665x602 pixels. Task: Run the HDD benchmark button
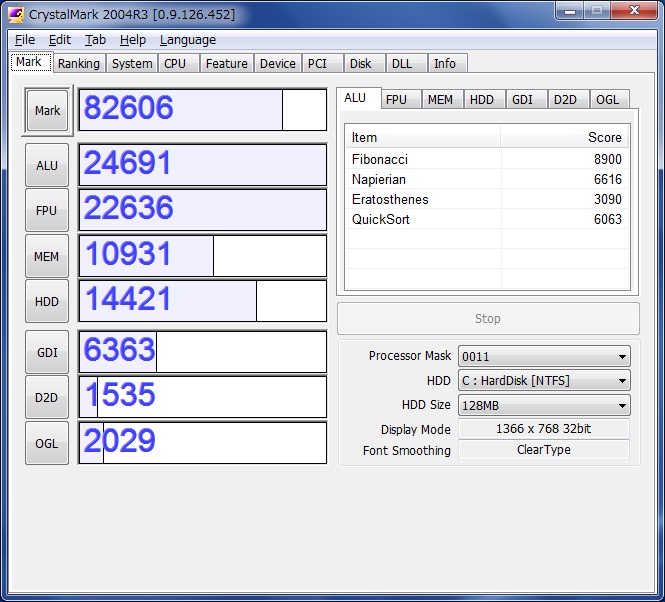pyautogui.click(x=47, y=301)
